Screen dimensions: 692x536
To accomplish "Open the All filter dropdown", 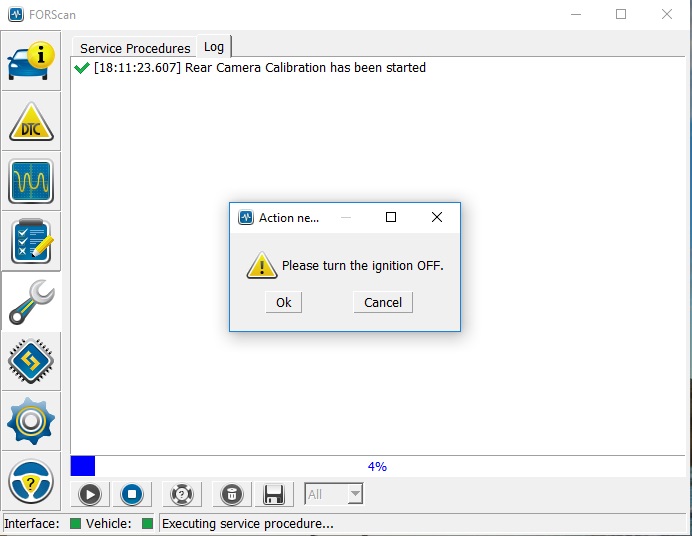I will click(334, 494).
